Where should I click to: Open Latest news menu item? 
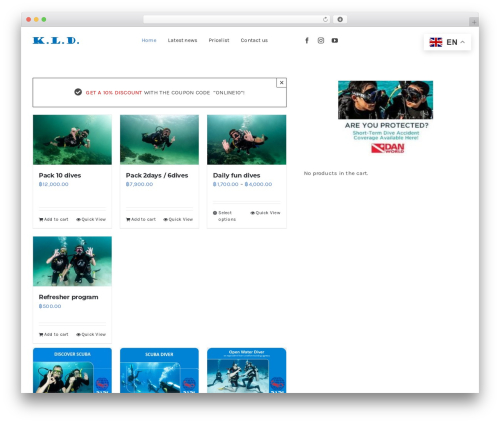coord(182,40)
